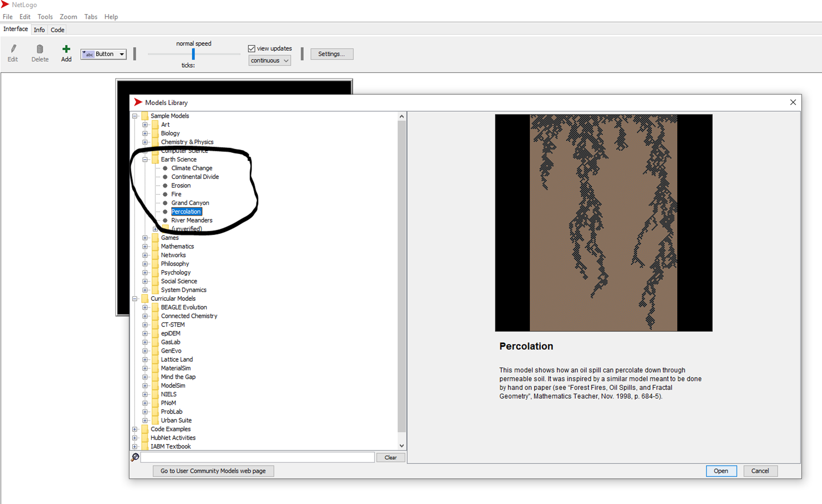
Task: Open the Tools menu
Action: click(45, 16)
